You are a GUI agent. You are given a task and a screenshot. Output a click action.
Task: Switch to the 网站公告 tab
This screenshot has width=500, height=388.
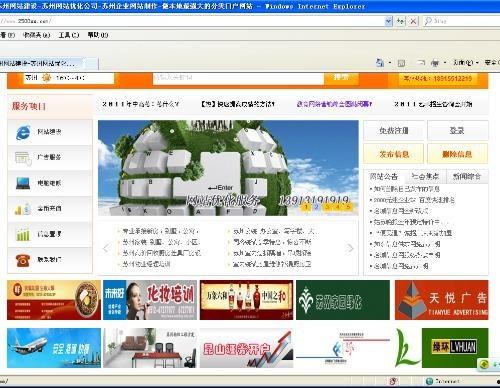(x=384, y=177)
